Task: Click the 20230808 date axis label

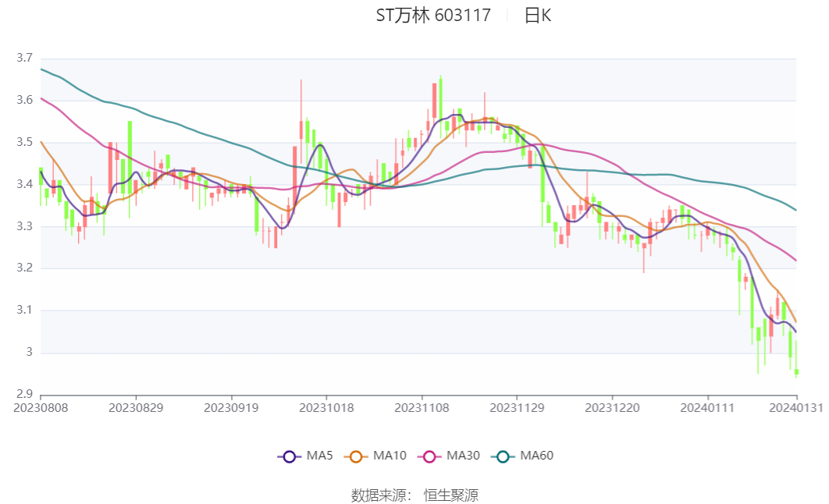Action: [x=41, y=408]
